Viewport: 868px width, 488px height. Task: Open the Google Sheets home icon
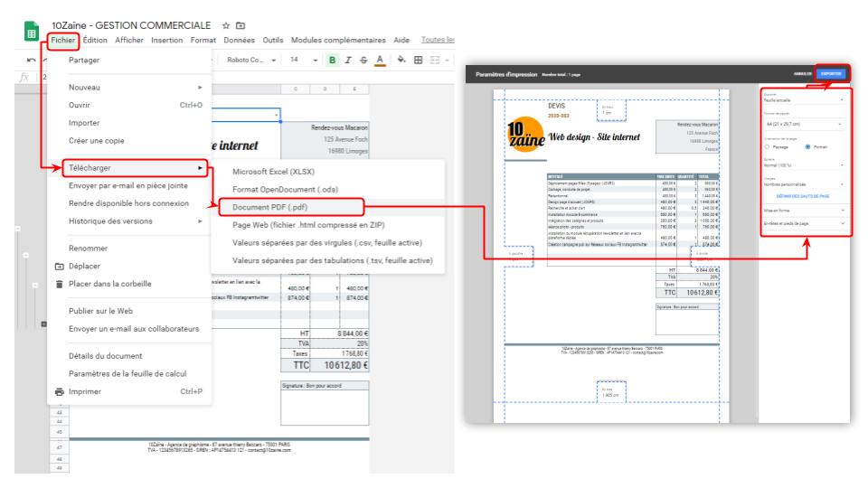32,31
